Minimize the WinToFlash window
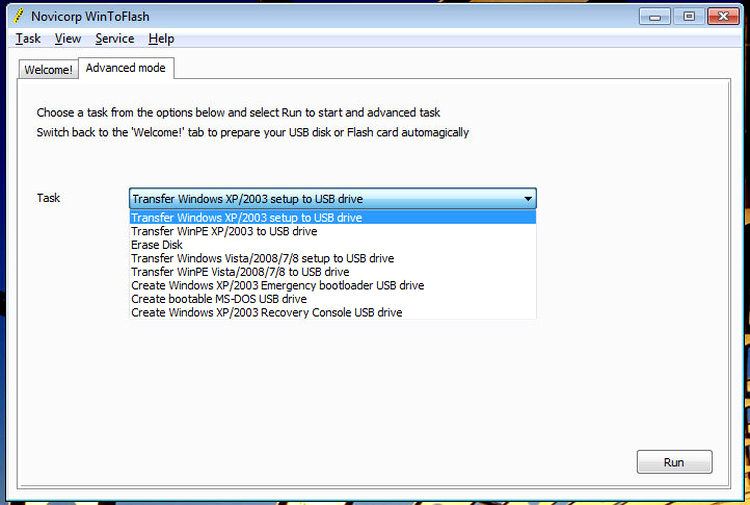 (655, 17)
